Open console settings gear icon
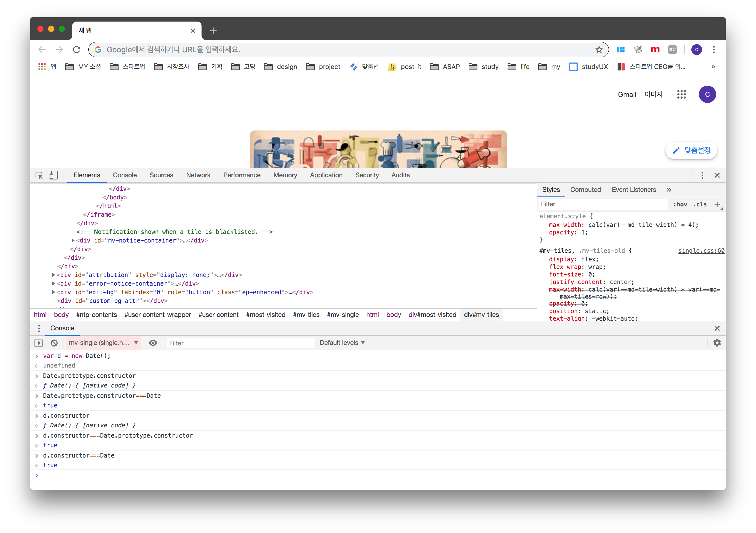 pos(717,343)
